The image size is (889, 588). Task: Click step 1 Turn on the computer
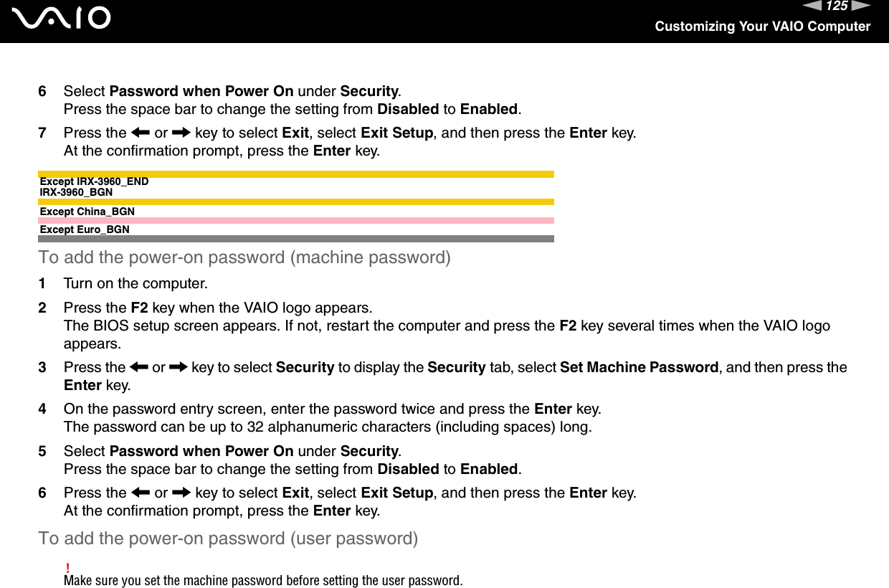[x=136, y=283]
